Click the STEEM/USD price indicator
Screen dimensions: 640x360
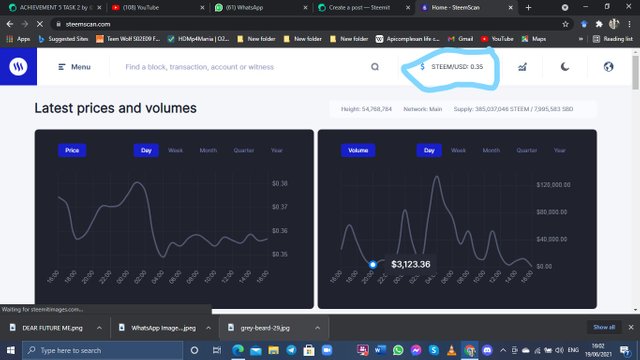pos(452,67)
